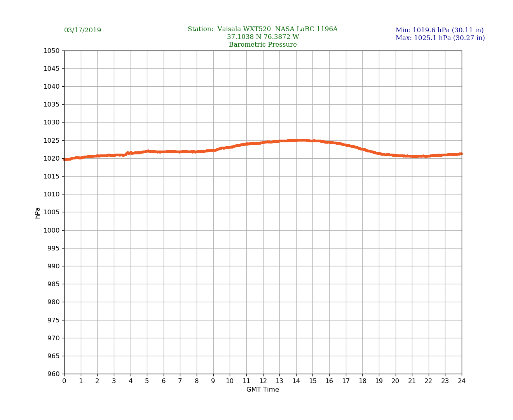Click the Barometric Pressure chart title
Image resolution: width=513 pixels, height=420 pixels.
click(263, 45)
